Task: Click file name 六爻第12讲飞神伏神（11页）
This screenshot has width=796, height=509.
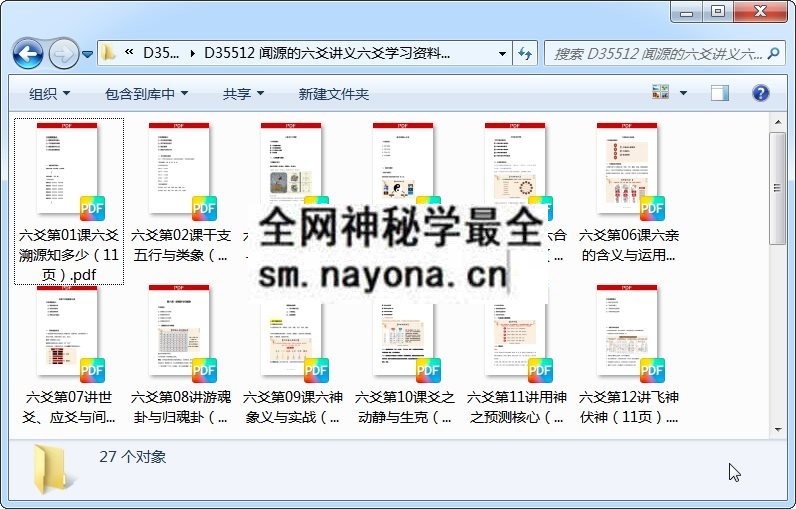Action: coord(628,408)
